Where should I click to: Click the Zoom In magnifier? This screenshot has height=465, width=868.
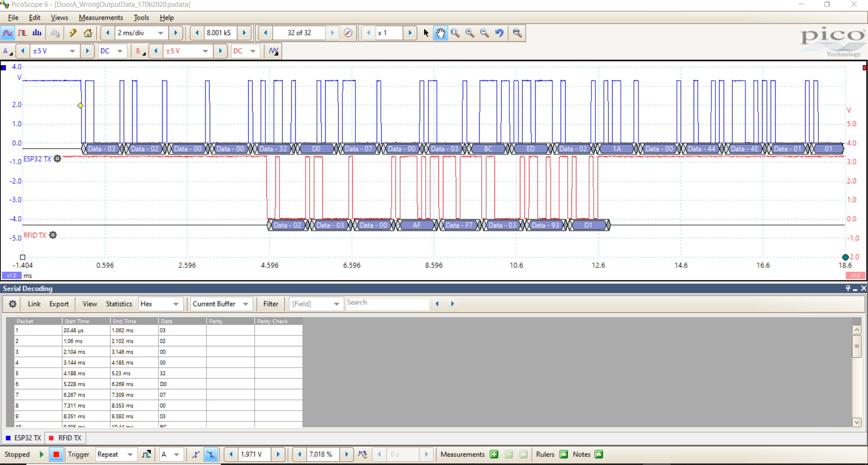tap(470, 33)
